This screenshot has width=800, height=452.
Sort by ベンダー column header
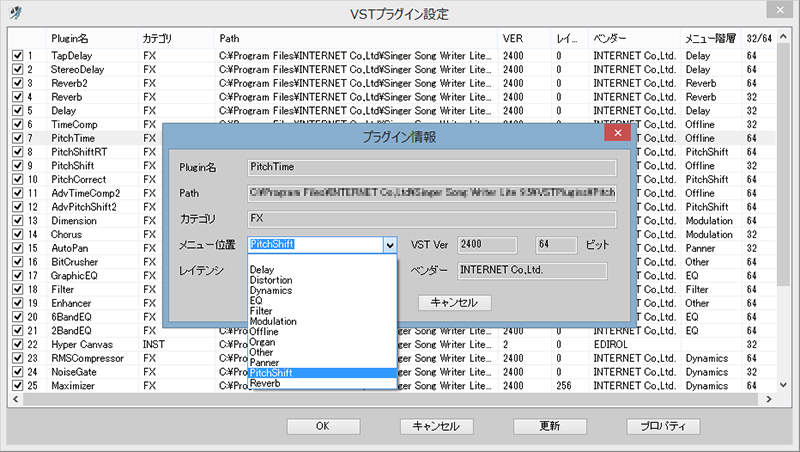[634, 38]
